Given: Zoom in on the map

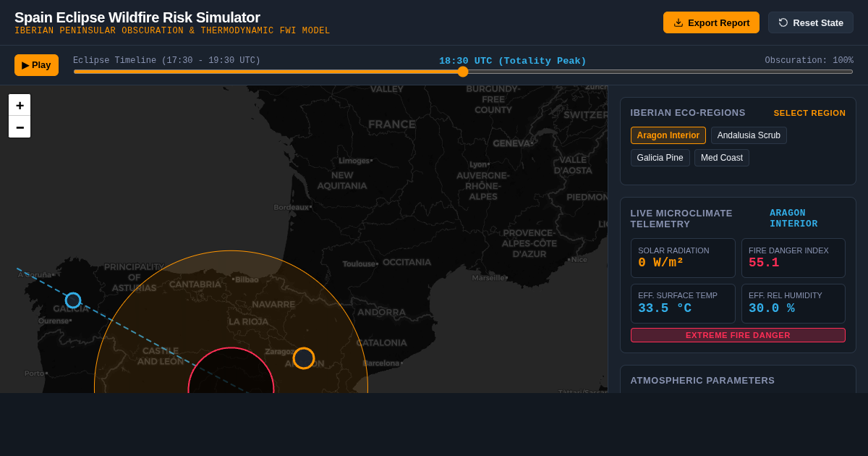Looking at the screenshot, I should click(20, 105).
